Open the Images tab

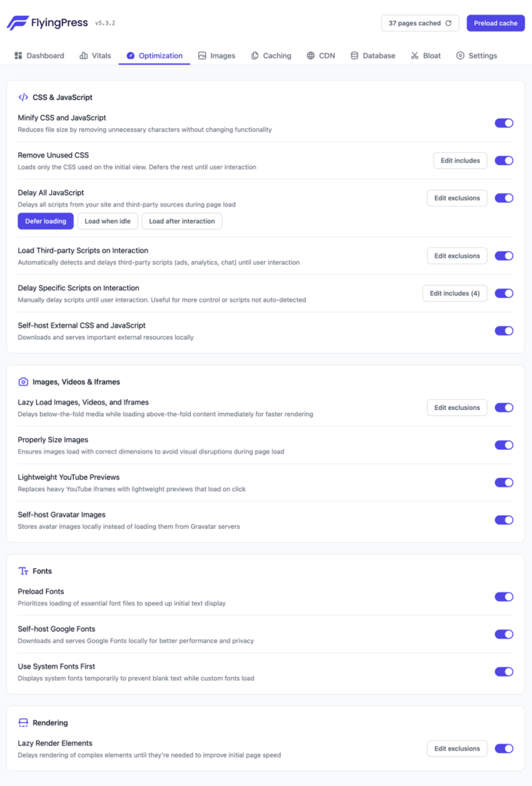click(x=216, y=56)
